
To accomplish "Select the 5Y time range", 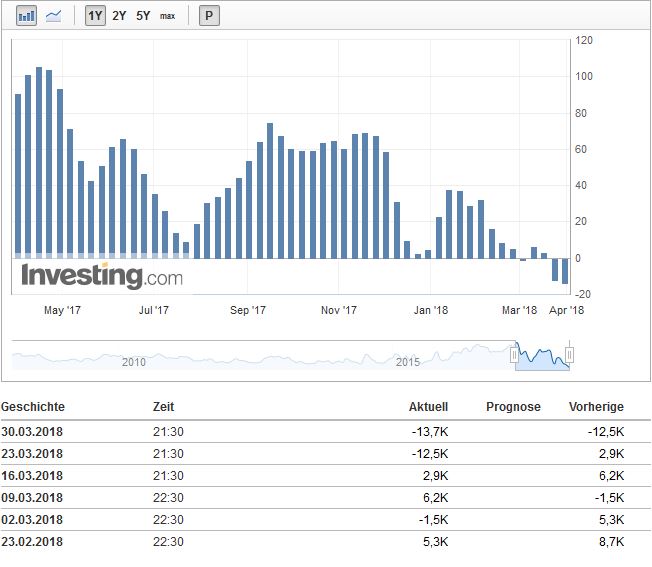I will point(144,16).
